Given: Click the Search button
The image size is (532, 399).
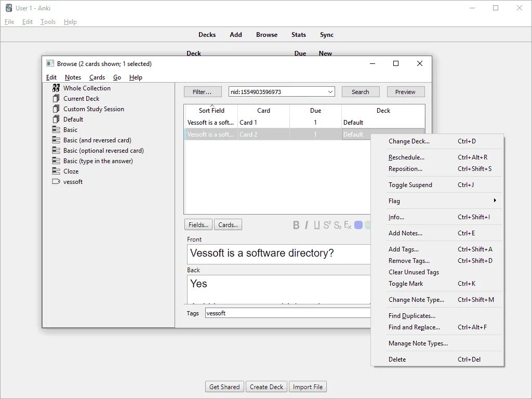Looking at the screenshot, I should [x=361, y=91].
